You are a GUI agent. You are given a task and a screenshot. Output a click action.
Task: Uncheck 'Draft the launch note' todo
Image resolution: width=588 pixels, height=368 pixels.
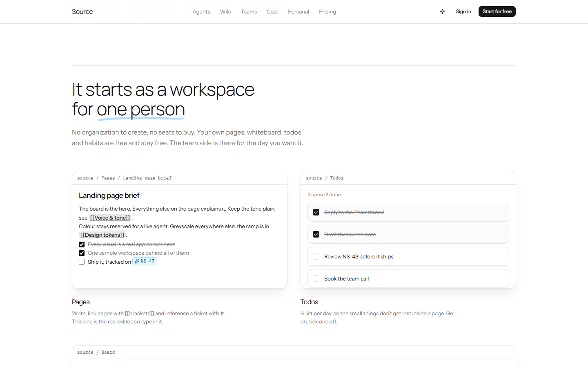tap(316, 234)
